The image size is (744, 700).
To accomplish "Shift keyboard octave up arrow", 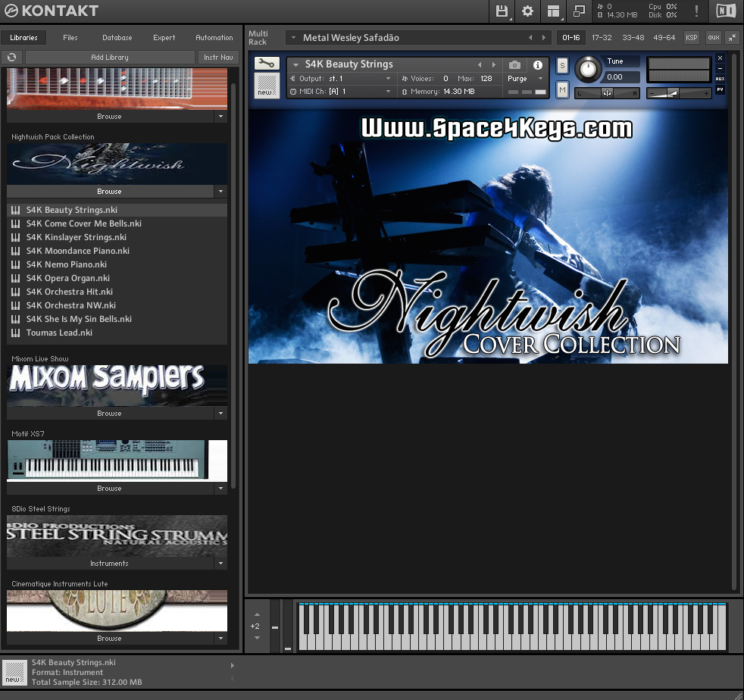I will [257, 614].
